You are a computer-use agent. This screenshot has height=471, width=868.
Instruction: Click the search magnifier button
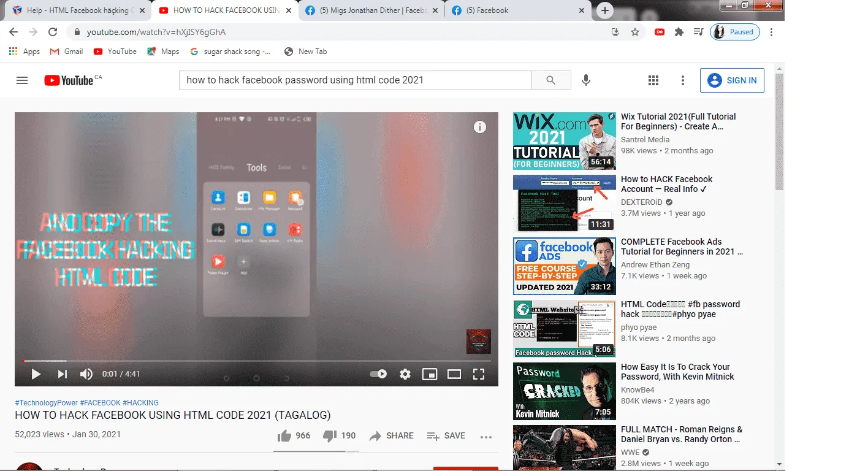pos(551,80)
